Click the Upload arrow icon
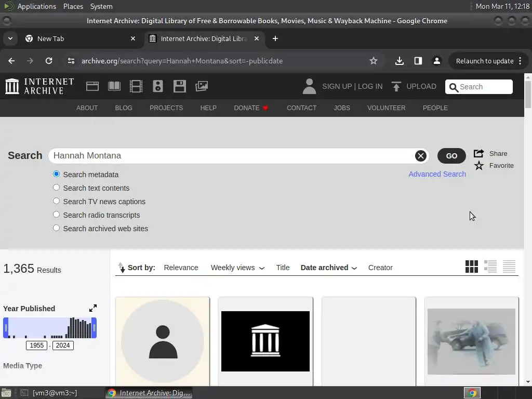This screenshot has height=399, width=532. pos(396,86)
